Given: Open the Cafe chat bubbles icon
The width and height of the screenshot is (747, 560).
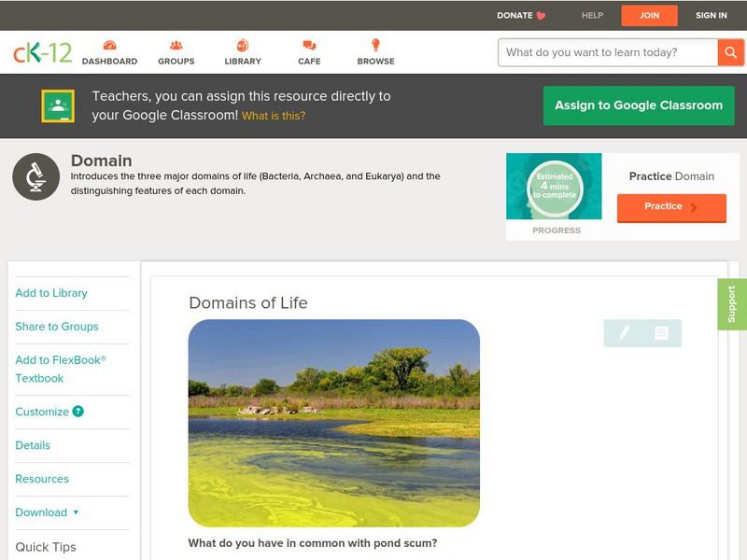Looking at the screenshot, I should point(309,45).
